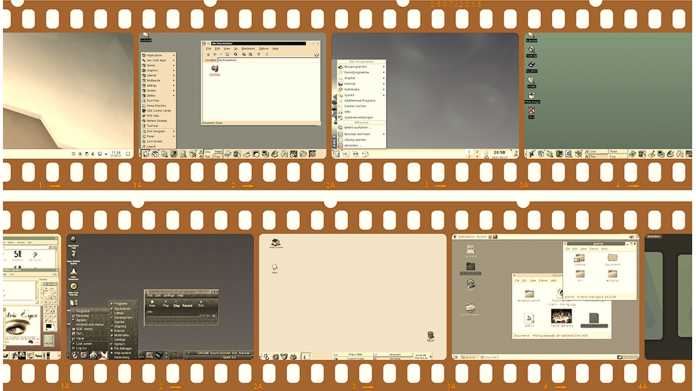Click the concert photo thumbnail in the file browser
This screenshot has height=391, width=696.
pos(562,316)
